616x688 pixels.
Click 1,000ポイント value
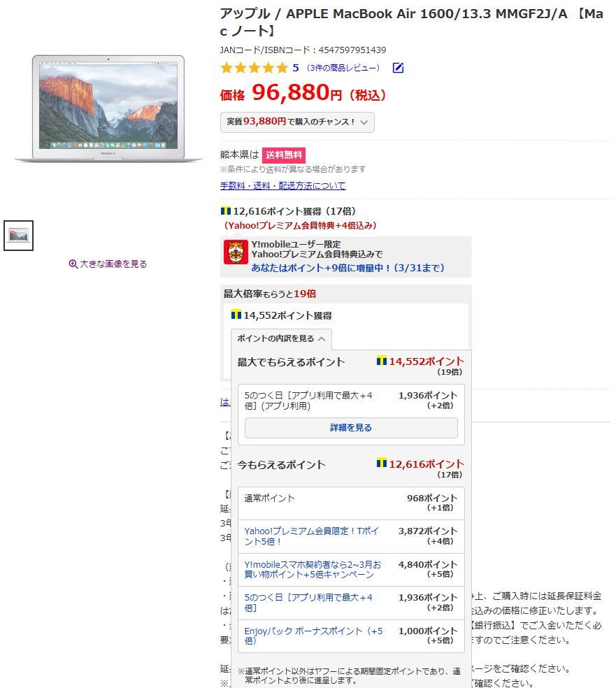[428, 631]
